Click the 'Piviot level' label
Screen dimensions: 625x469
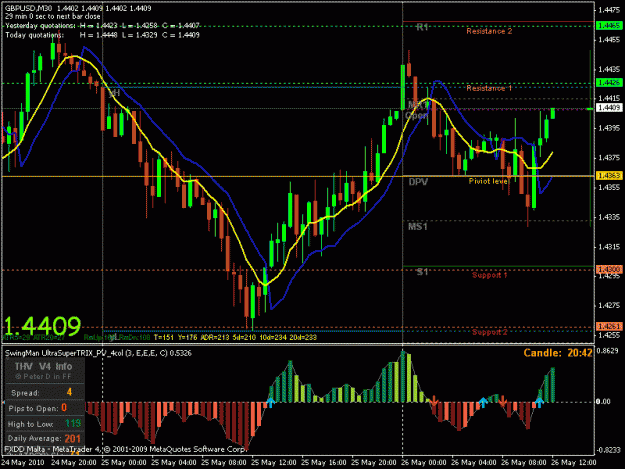[488, 181]
